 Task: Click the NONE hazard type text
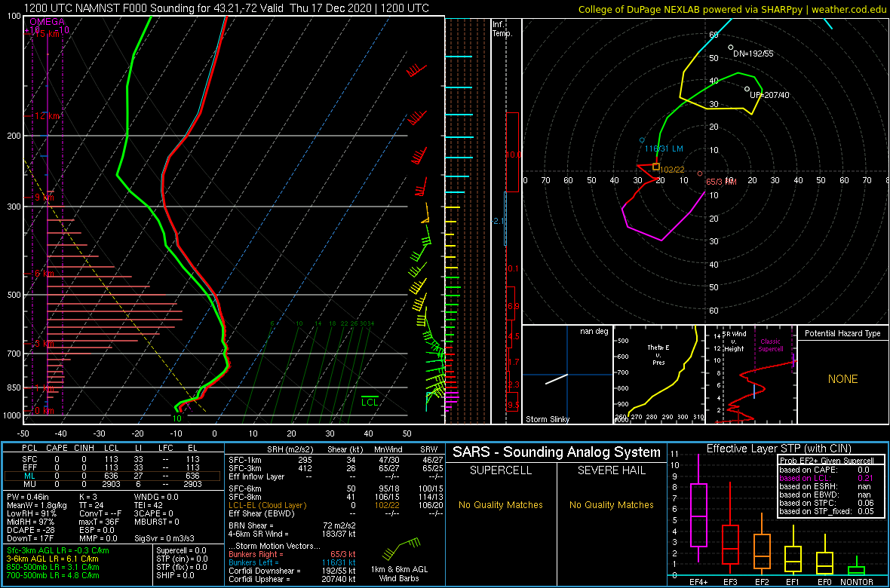pos(842,379)
